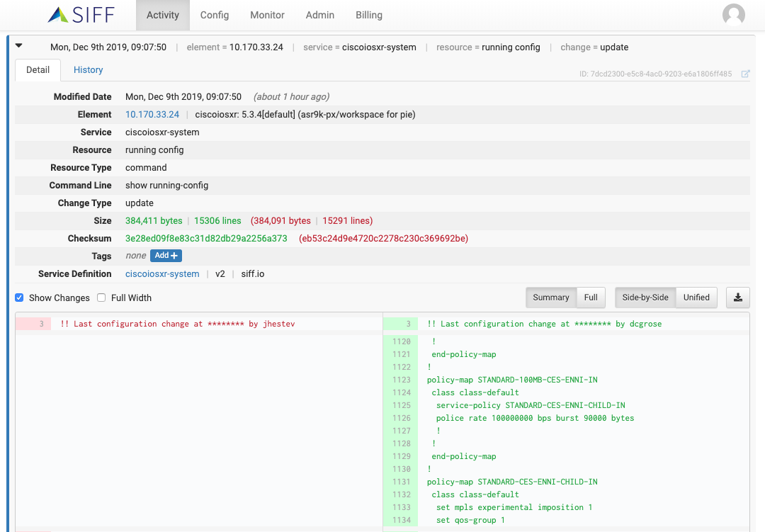
Task: Click the green checksum 3e28ed09f8e83c31d82db29a2256a373
Action: [x=206, y=239]
